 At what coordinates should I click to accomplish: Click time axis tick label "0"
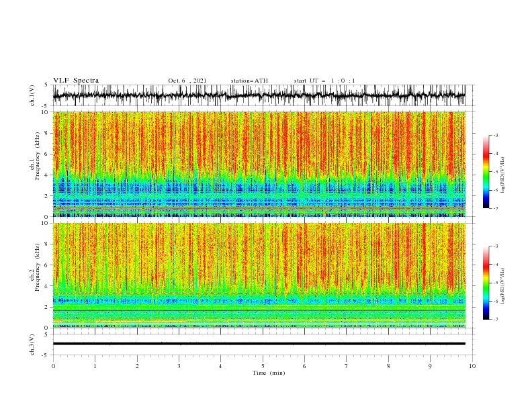[53, 366]
